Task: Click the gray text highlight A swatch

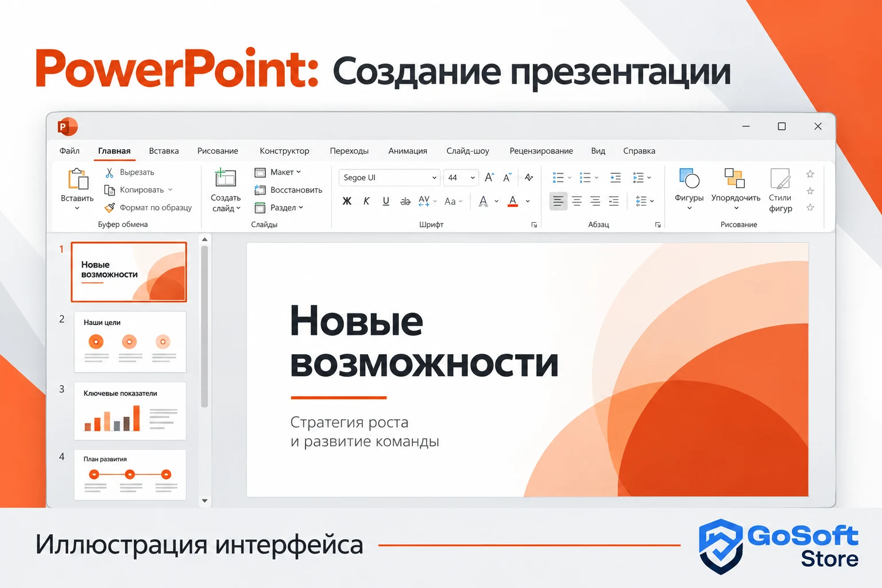Action: [483, 201]
